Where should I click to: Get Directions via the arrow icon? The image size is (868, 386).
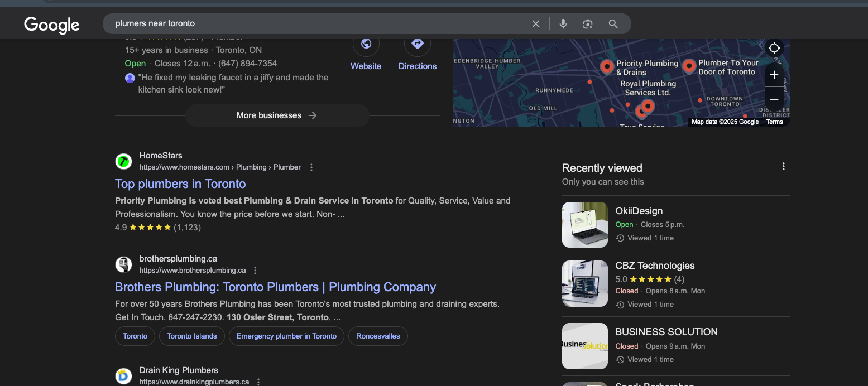tap(418, 44)
